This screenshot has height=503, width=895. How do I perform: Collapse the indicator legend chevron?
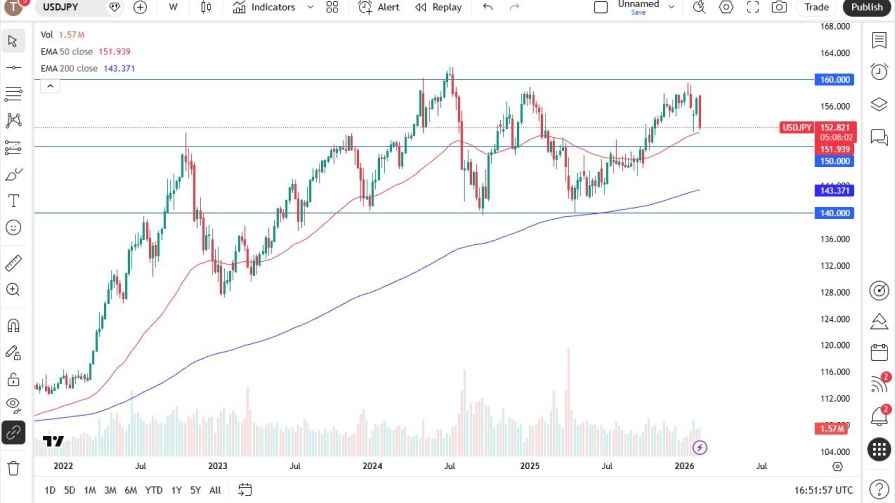click(x=49, y=87)
